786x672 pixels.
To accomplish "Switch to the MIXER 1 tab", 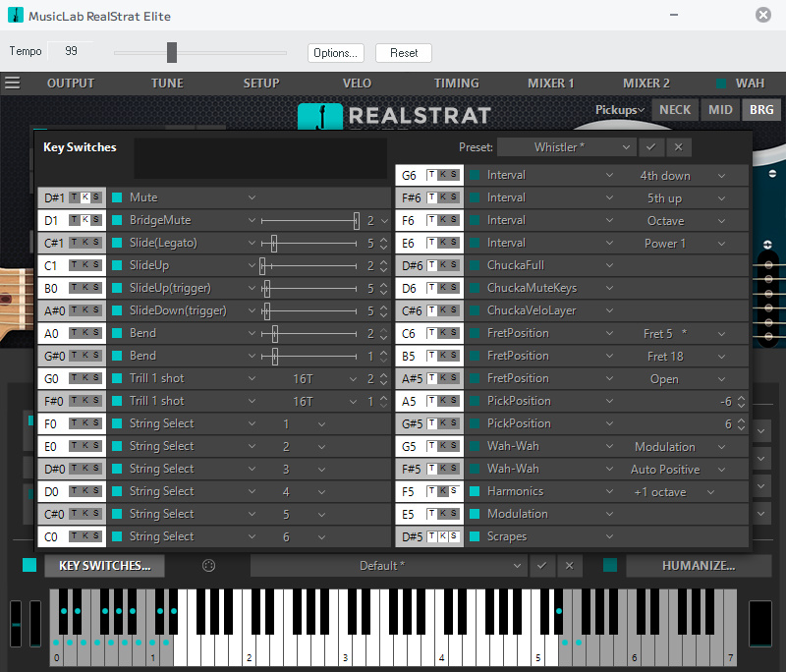I will tap(550, 84).
